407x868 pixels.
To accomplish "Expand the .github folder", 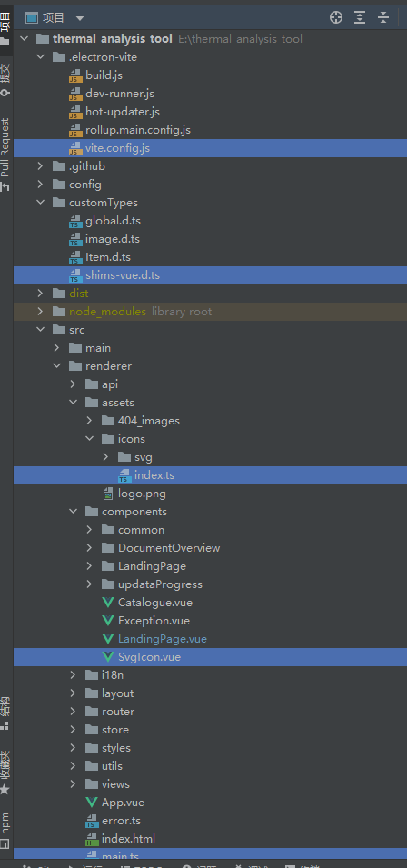I will 40,166.
